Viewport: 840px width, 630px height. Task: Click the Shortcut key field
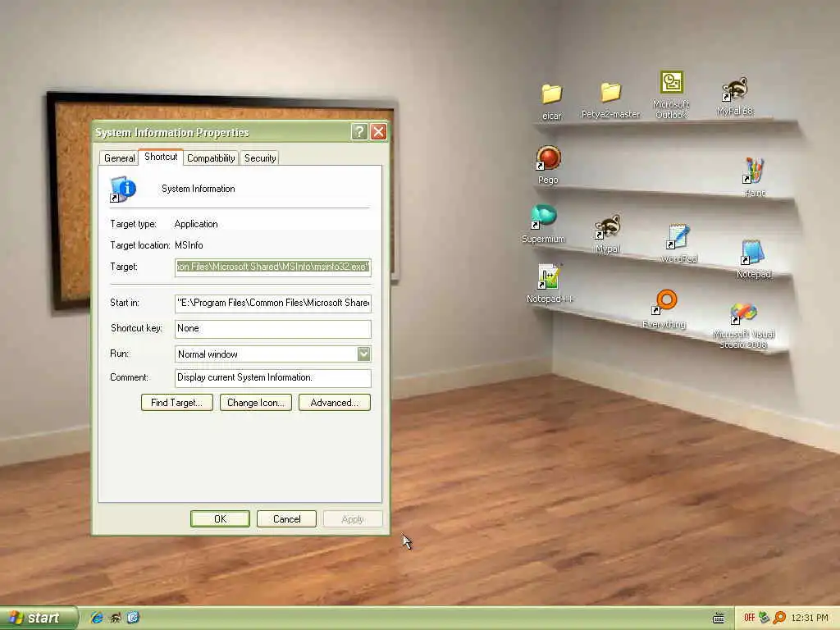tap(272, 328)
